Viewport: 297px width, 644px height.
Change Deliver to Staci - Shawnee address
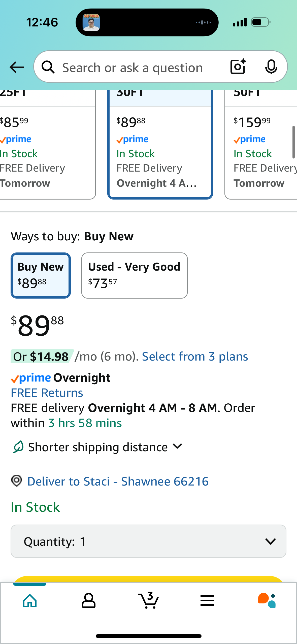(x=118, y=481)
